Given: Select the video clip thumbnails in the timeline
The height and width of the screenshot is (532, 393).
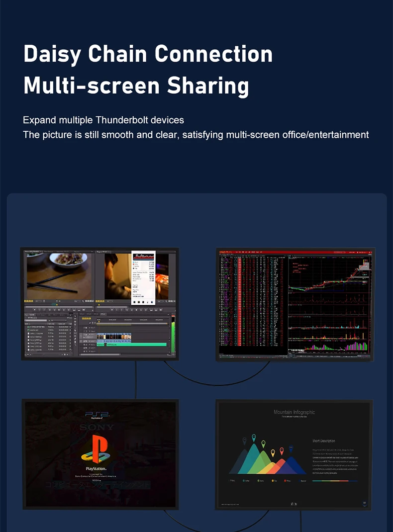Looking at the screenshot, I should click(114, 336).
